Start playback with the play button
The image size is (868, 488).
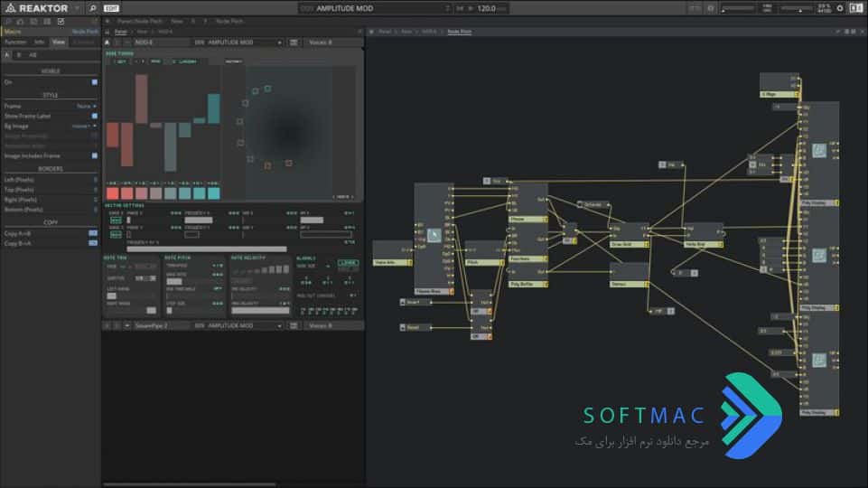click(471, 8)
